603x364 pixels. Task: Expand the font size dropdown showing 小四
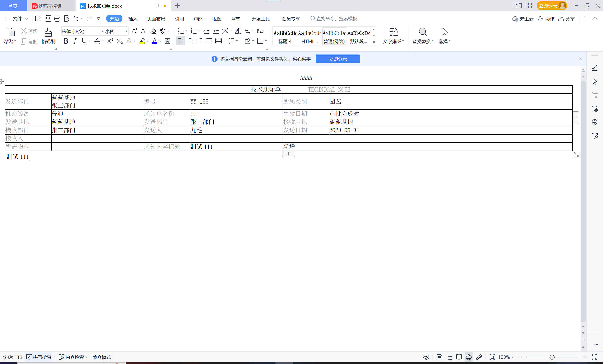(126, 31)
